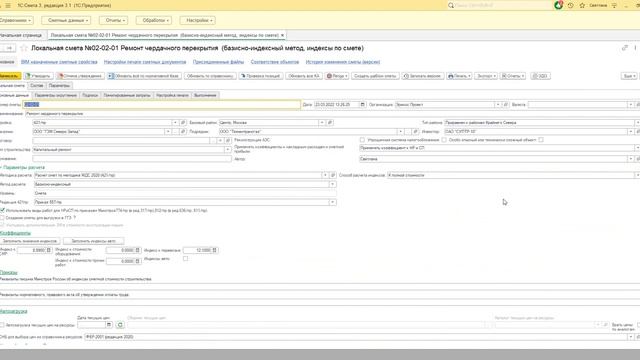Screen dimensions: 640x360
Task: Open the Отчеты dropdown in the form toolbar
Action: [513, 76]
